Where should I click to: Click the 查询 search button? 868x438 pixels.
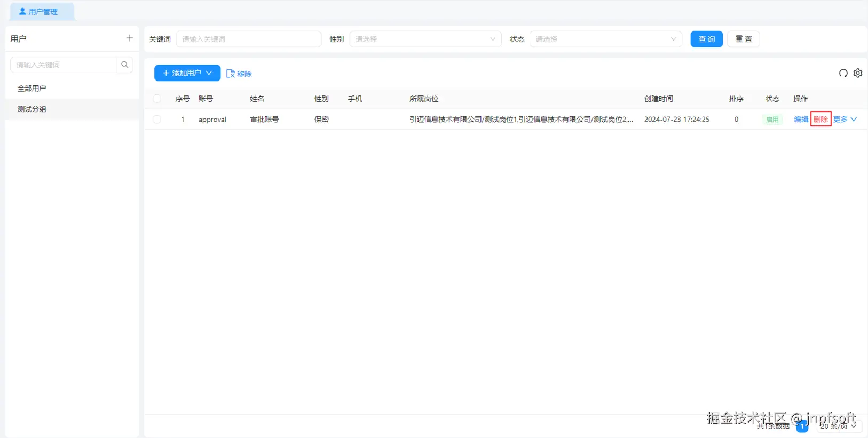pos(706,39)
